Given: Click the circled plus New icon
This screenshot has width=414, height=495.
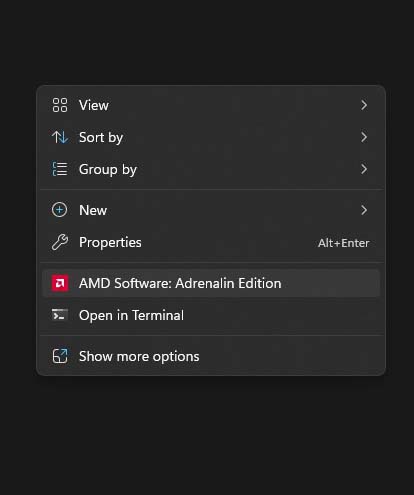Looking at the screenshot, I should click(60, 210).
